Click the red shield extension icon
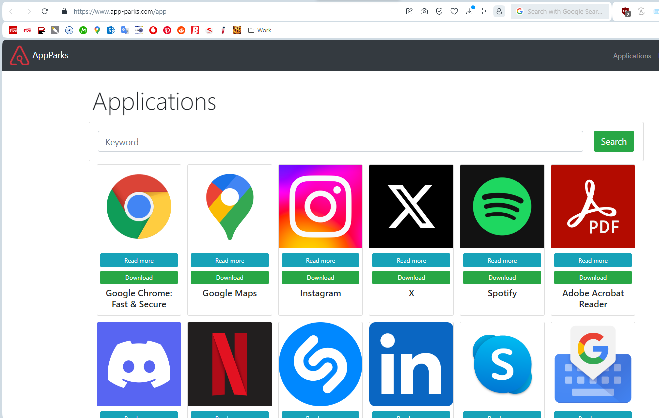 626,12
